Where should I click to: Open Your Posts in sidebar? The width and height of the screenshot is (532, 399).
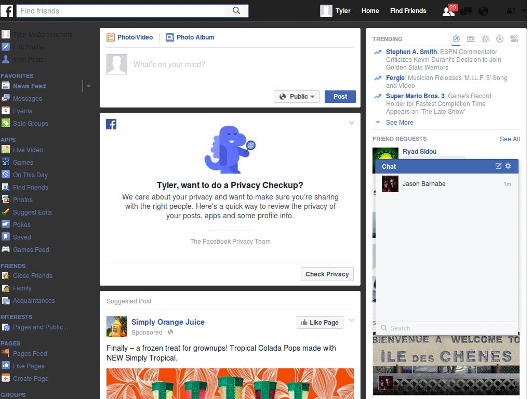click(x=28, y=60)
